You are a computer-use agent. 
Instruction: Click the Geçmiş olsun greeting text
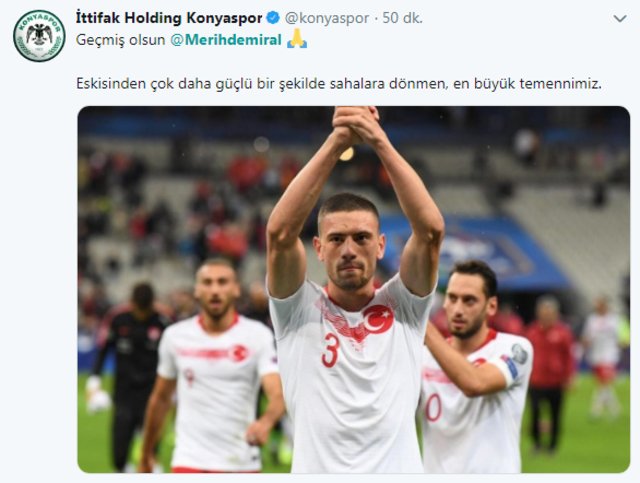click(120, 40)
